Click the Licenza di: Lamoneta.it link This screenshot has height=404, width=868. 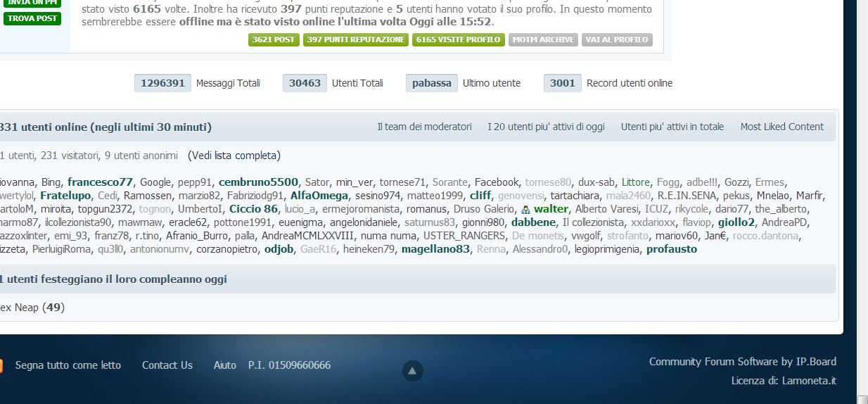pos(784,381)
